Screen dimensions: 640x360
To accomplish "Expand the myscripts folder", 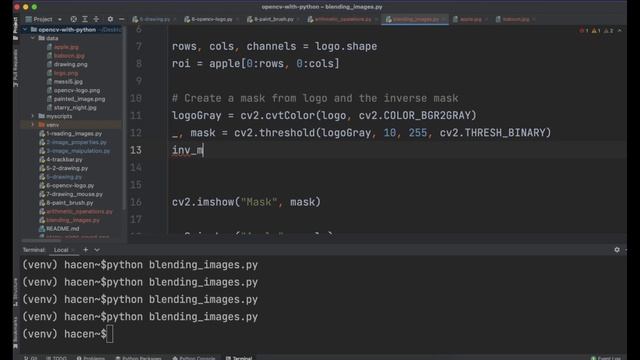I will (x=33, y=116).
